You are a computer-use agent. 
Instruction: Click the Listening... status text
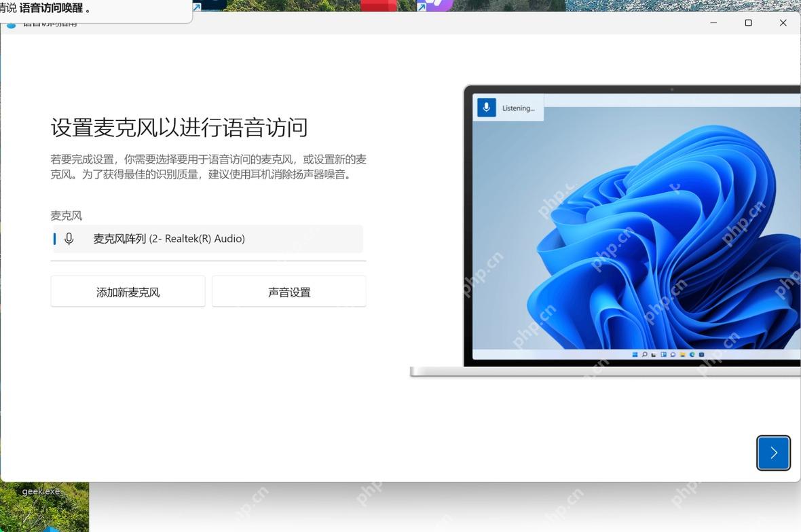[x=518, y=109]
